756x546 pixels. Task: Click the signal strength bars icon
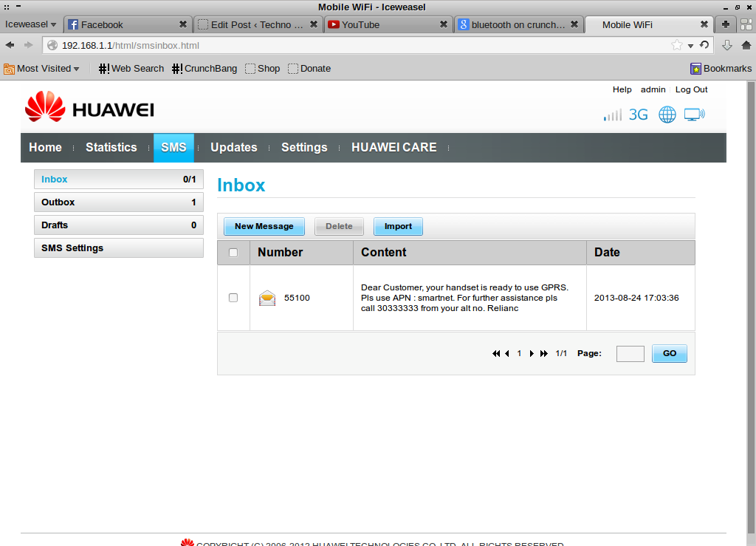pos(612,115)
